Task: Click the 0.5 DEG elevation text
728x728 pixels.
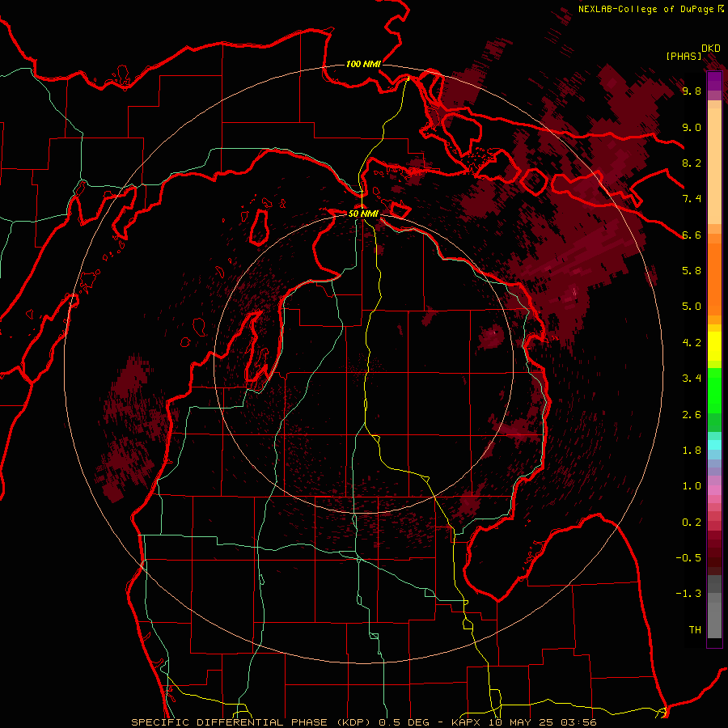Action: (x=403, y=722)
